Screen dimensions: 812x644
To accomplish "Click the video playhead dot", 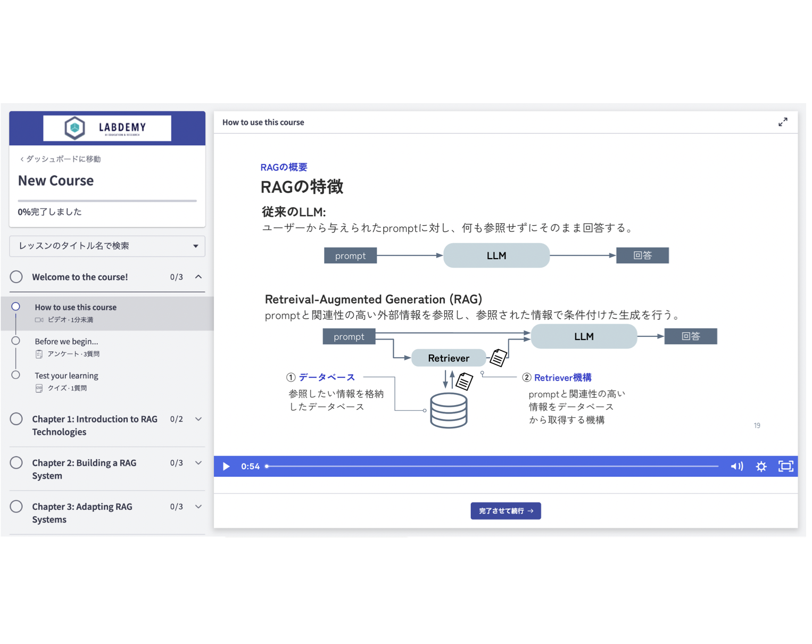I will point(267,466).
